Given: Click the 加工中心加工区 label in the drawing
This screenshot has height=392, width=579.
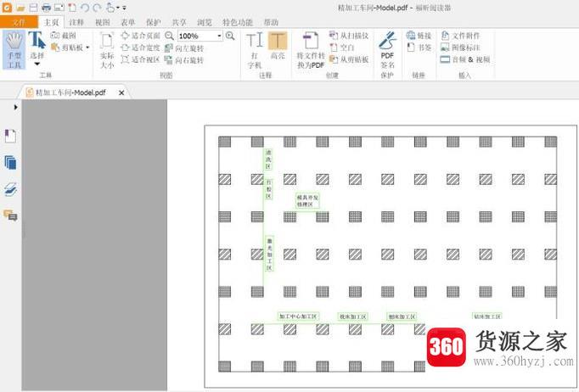Looking at the screenshot, I should pos(298,316).
